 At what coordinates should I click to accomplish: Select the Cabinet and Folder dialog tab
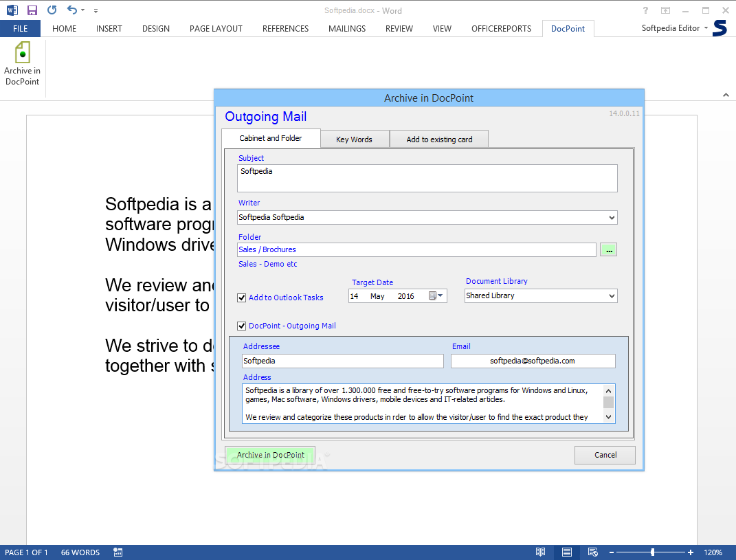coord(271,138)
